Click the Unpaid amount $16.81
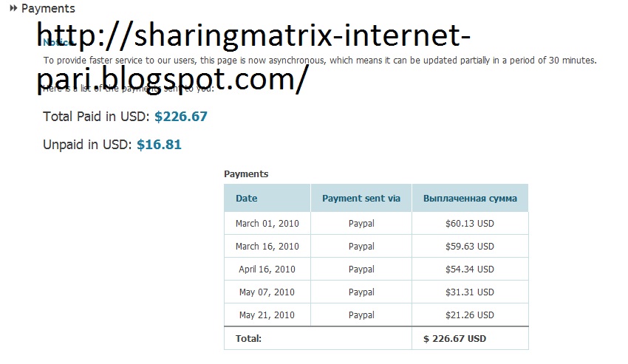This screenshot has width=628, height=364. 159,145
